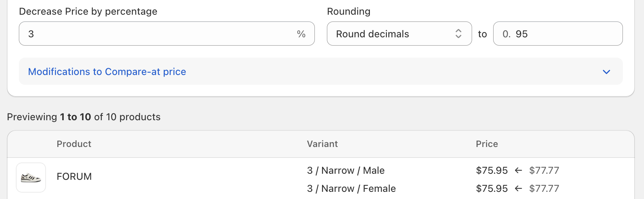Expand the compare-at price section using the chevron

click(606, 72)
